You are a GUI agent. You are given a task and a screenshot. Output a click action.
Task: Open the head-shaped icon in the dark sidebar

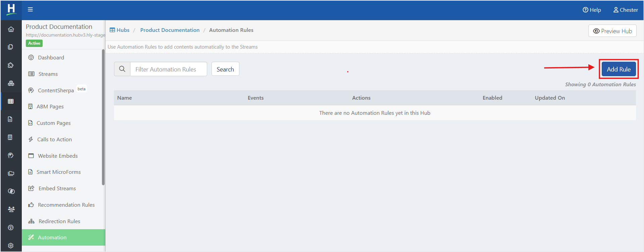11,155
